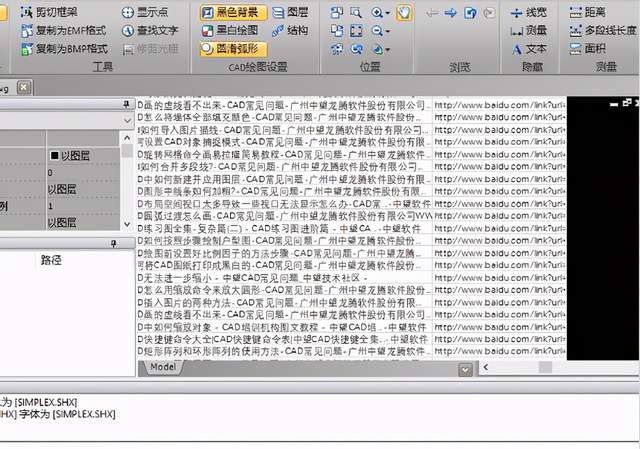Select the 剪切框架 clip frame tool
This screenshot has height=449, width=640.
[x=49, y=13]
